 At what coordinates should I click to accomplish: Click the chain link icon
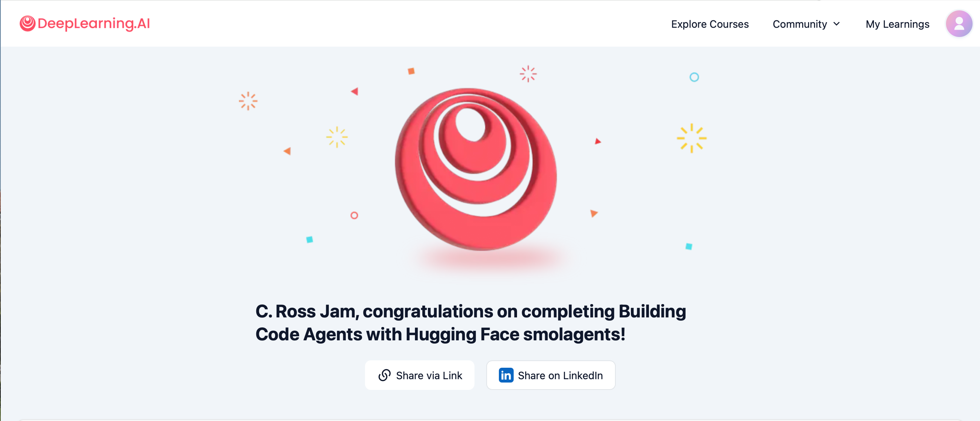point(384,375)
